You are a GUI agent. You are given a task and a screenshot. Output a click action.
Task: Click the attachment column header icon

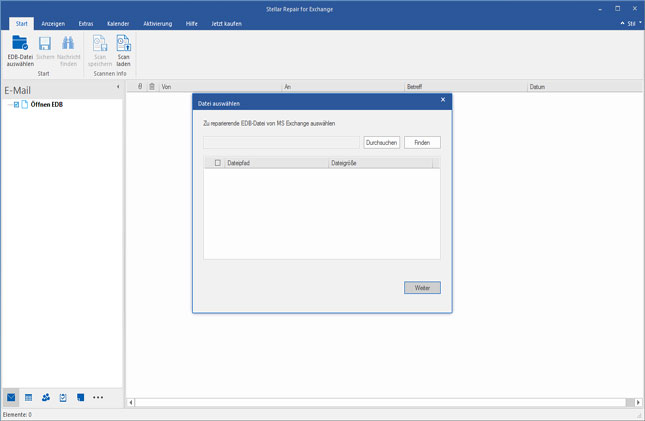[140, 87]
